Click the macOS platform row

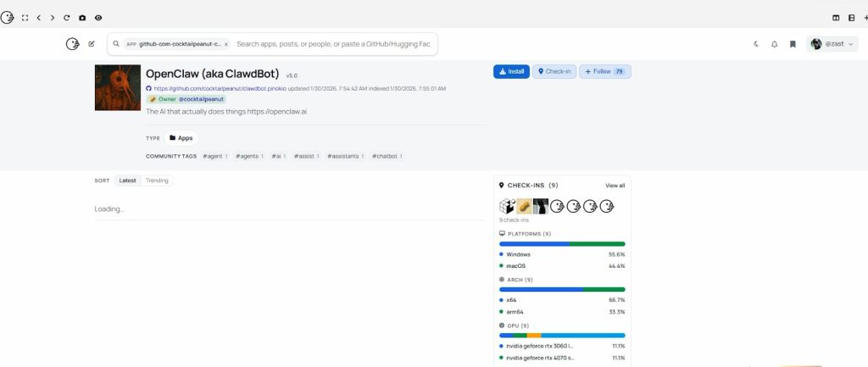(x=562, y=266)
